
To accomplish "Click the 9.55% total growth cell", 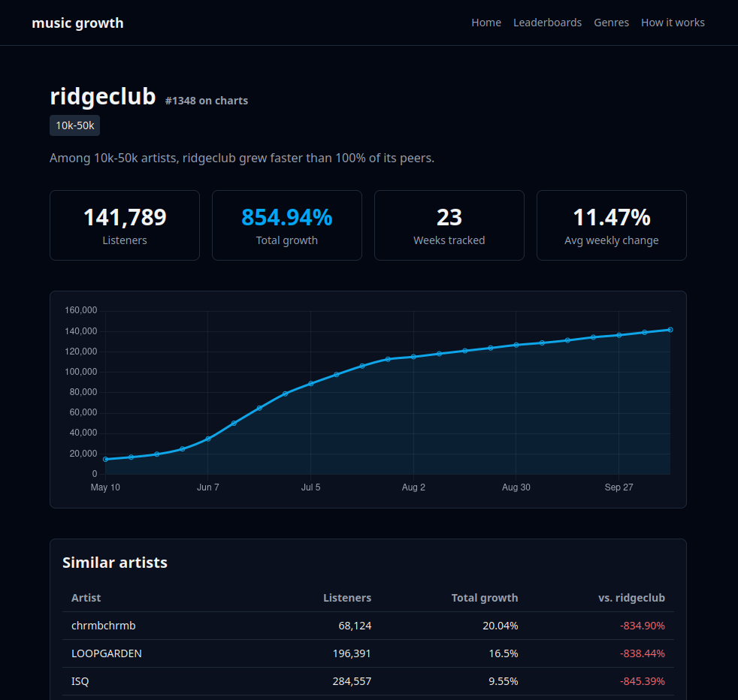I will click(x=503, y=681).
